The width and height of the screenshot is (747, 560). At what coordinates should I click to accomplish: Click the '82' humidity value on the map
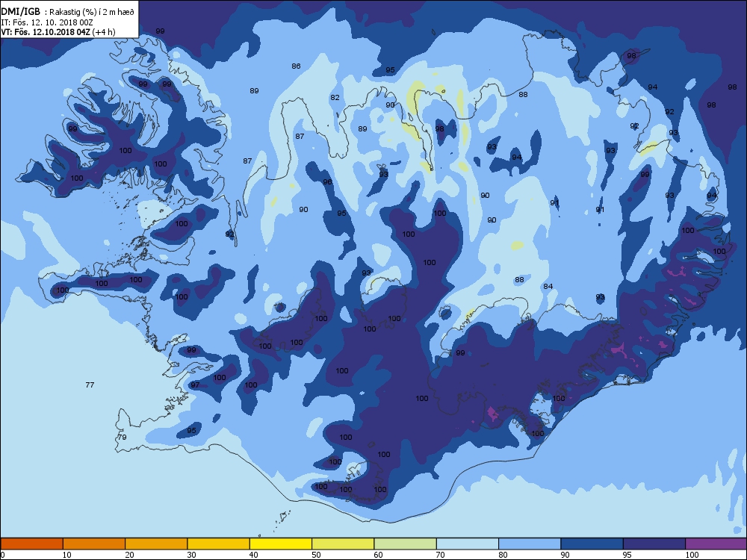[335, 98]
